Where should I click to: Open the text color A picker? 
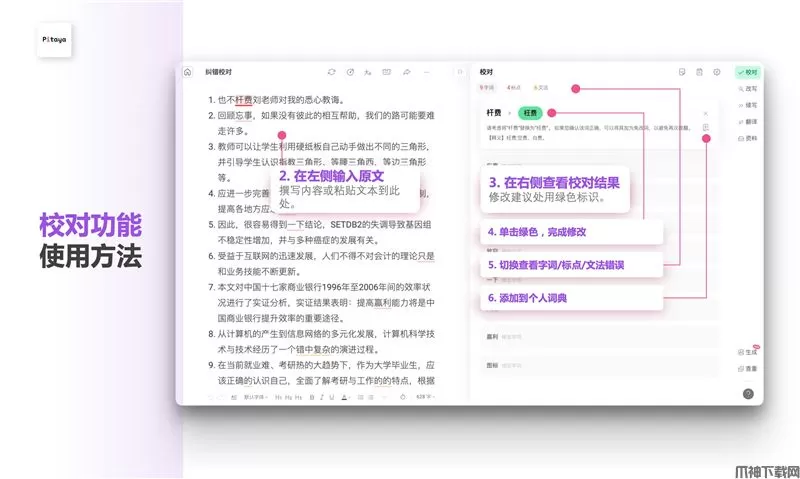pyautogui.click(x=344, y=397)
